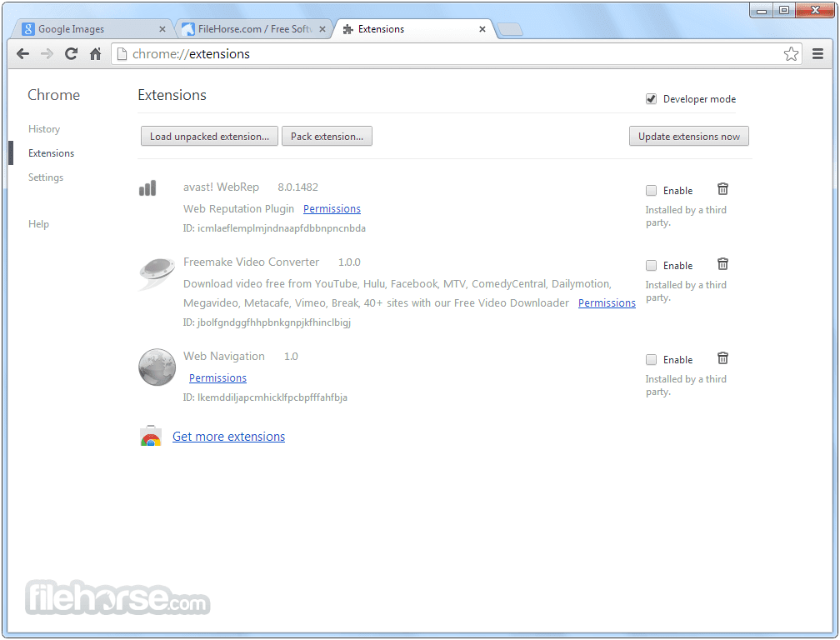Open the avast! WebRep extension icon
The width and height of the screenshot is (840, 640).
tap(147, 188)
